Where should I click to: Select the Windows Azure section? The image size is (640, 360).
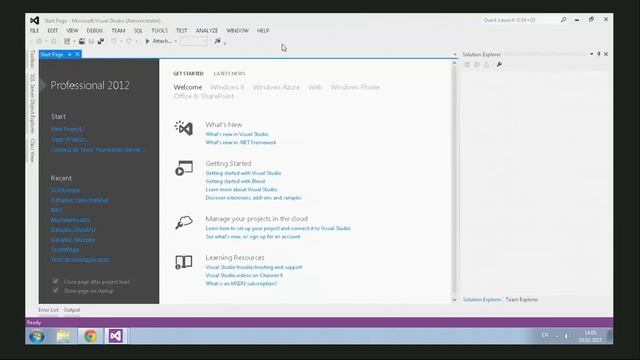[x=276, y=87]
